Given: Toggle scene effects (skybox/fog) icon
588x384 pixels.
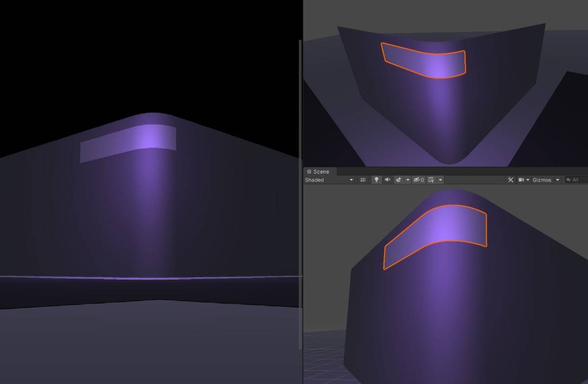Looking at the screenshot, I should click(399, 180).
